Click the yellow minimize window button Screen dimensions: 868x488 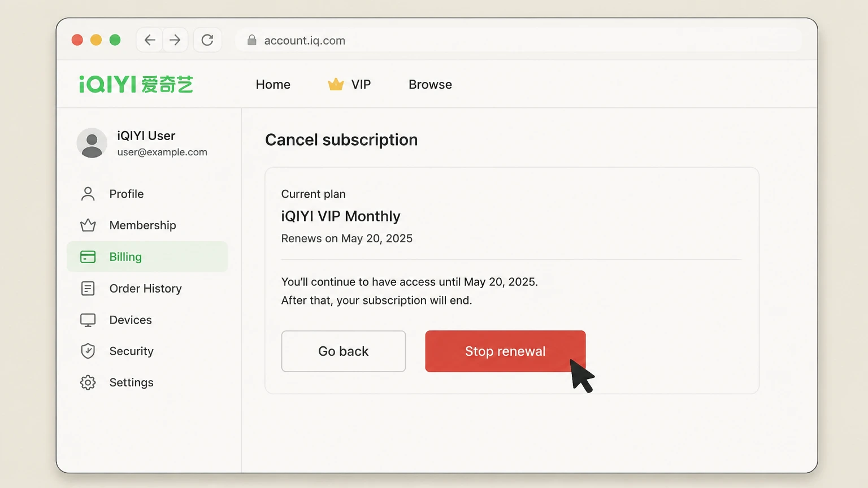[96, 40]
